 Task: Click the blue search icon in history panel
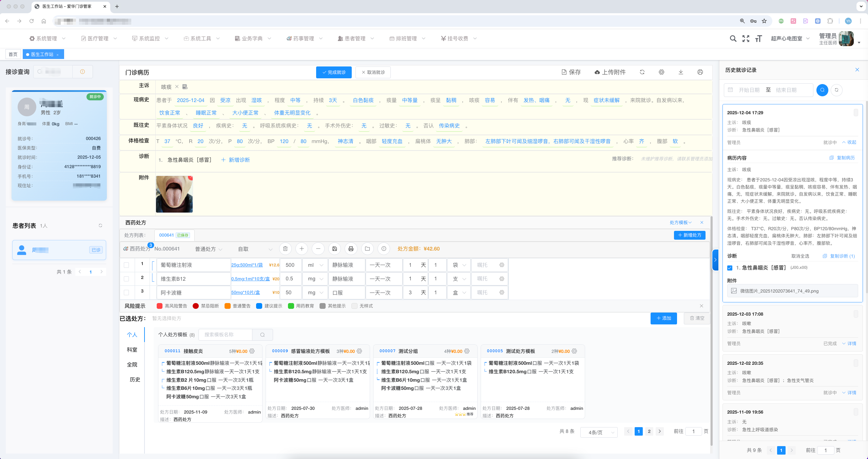[822, 90]
